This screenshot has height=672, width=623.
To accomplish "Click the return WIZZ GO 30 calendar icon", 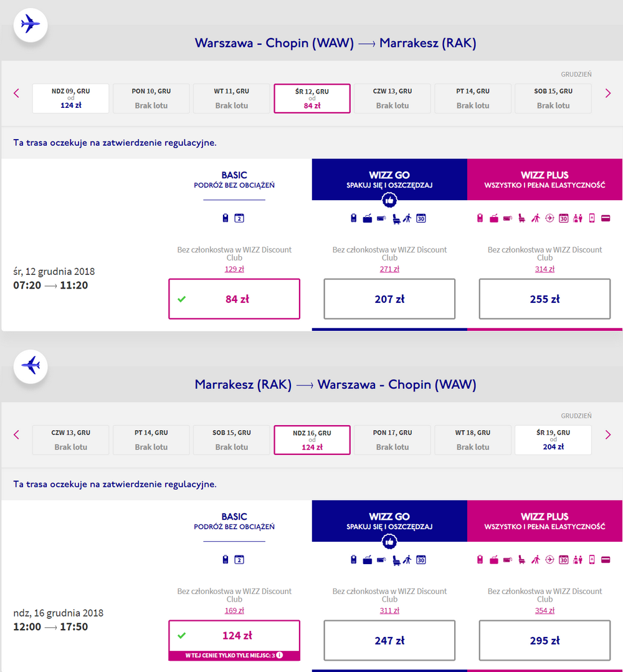I will [421, 560].
